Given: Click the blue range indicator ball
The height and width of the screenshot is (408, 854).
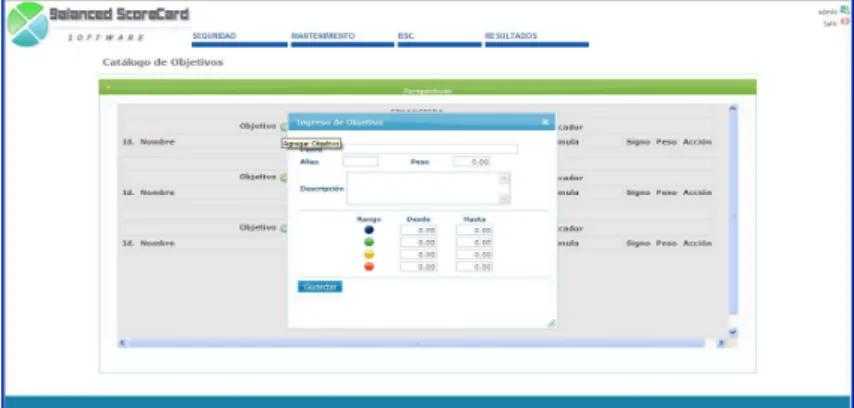Looking at the screenshot, I should [369, 230].
